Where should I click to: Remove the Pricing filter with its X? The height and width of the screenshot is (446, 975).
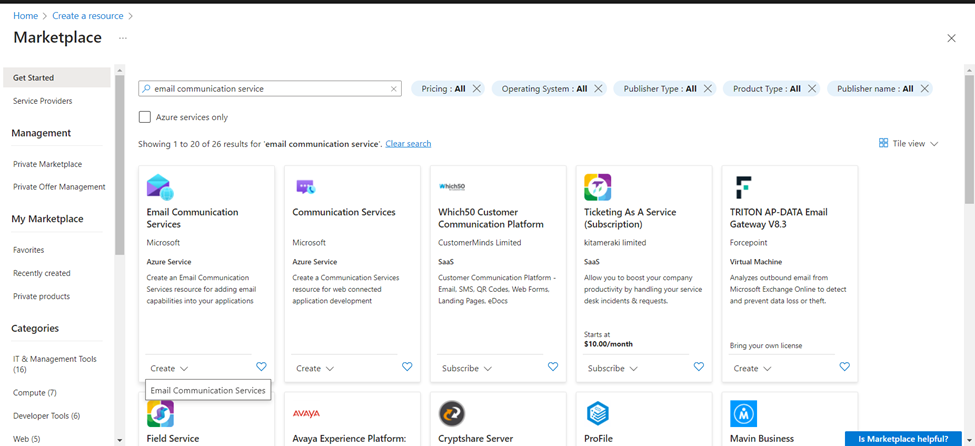476,88
